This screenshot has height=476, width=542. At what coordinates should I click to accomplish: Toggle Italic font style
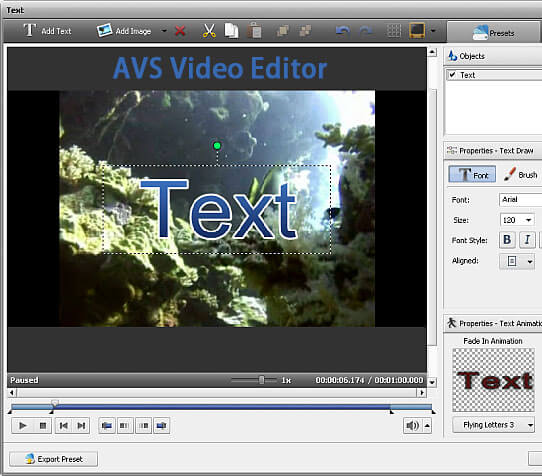click(x=527, y=240)
